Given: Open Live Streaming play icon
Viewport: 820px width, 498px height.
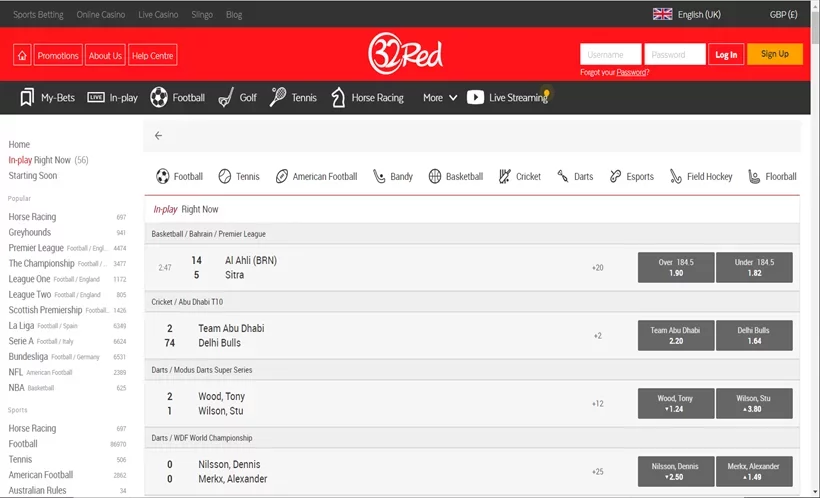Looking at the screenshot, I should (475, 97).
